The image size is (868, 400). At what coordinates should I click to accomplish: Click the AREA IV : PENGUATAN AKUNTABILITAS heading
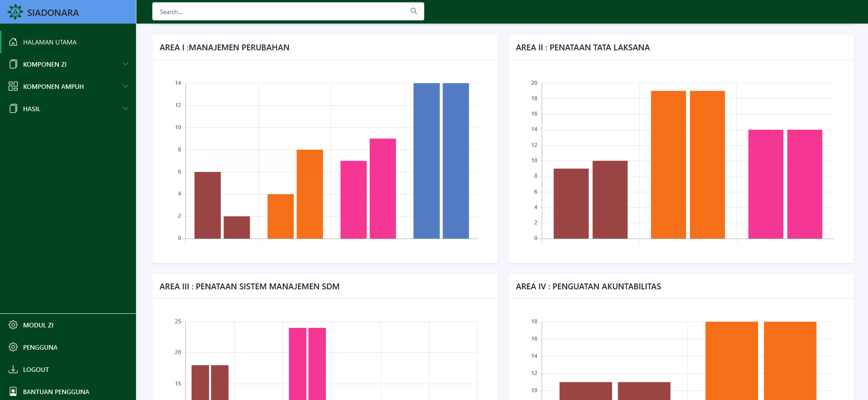coord(588,287)
